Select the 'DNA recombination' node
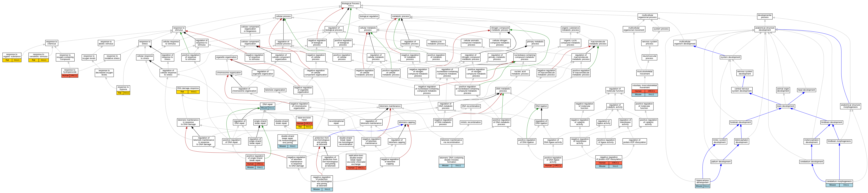 pyautogui.click(x=471, y=106)
